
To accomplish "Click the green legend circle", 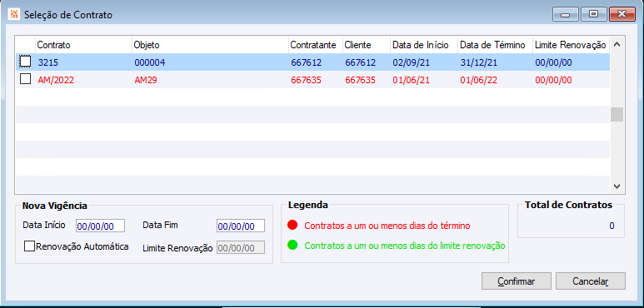I will [292, 246].
